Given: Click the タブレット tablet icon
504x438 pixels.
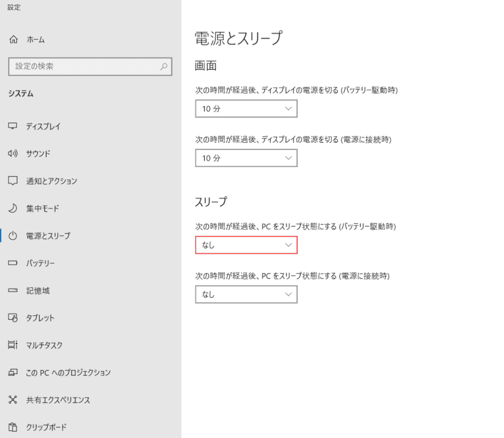Looking at the screenshot, I should pyautogui.click(x=13, y=318).
